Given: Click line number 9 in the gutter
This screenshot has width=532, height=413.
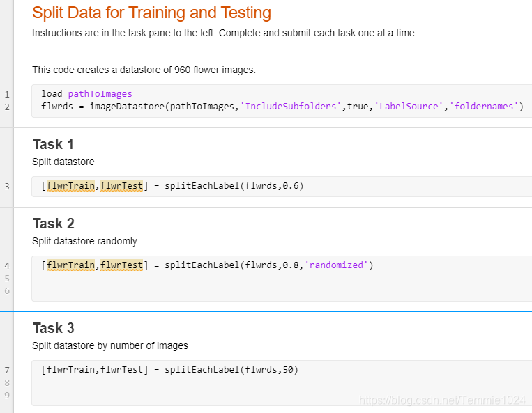Looking at the screenshot, I should (7, 395).
